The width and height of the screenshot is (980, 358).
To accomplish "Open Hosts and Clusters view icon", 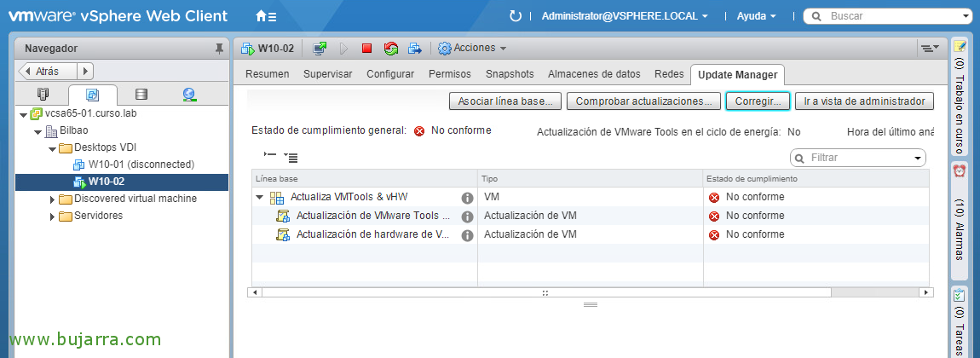I will pyautogui.click(x=43, y=95).
